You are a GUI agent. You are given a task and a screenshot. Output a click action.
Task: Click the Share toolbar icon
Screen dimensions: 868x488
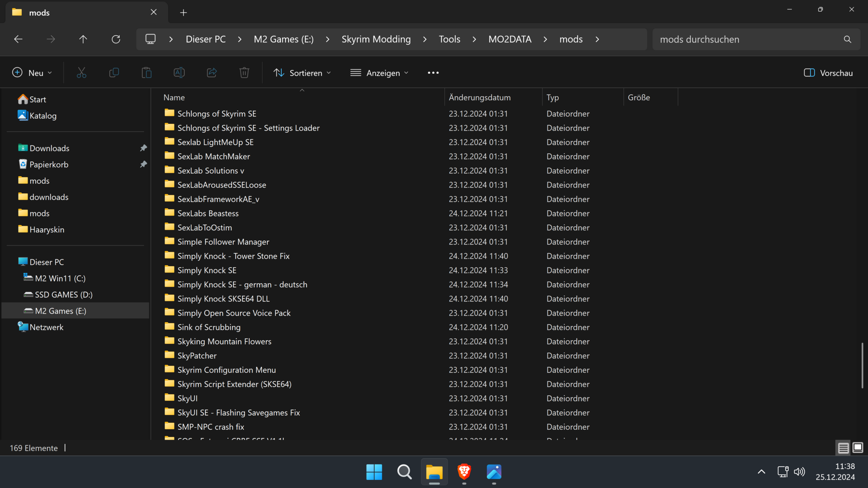coord(212,73)
